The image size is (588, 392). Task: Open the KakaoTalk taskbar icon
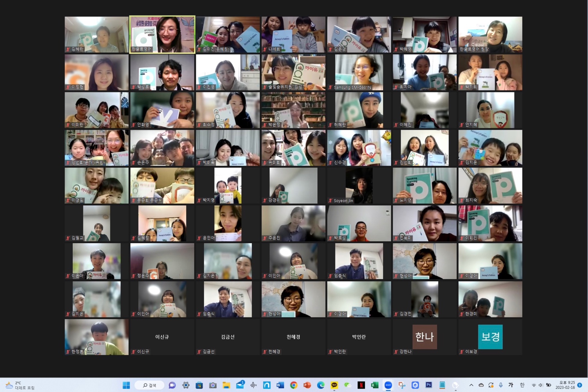334,385
